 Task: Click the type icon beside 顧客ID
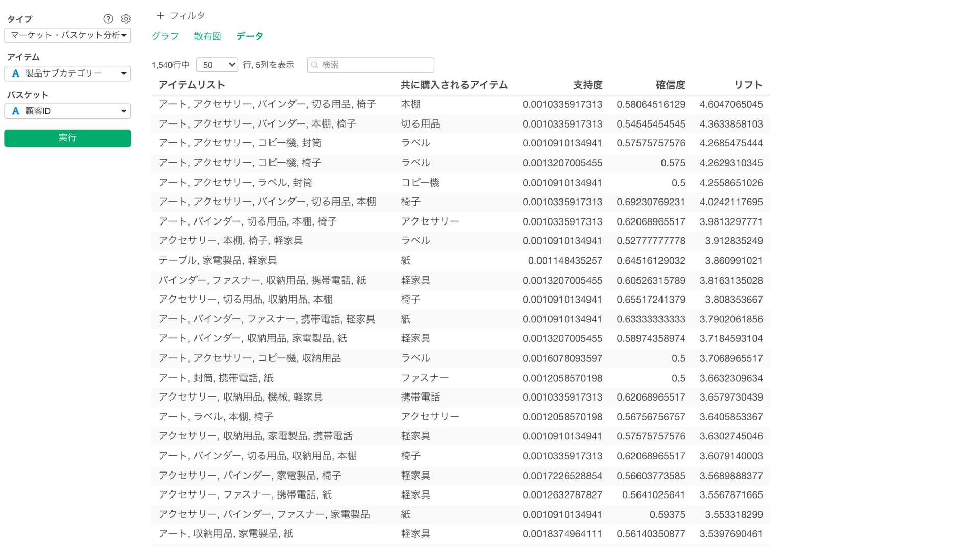click(16, 111)
